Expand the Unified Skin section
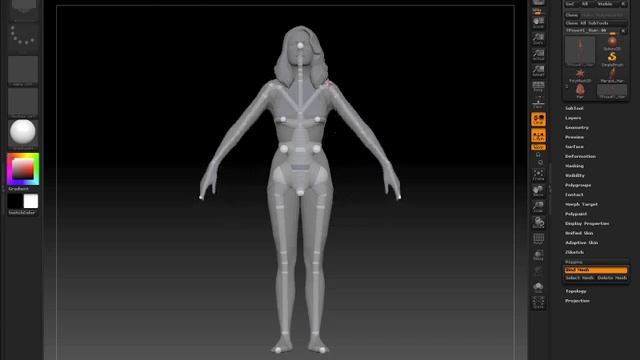This screenshot has width=640, height=360. coord(579,233)
